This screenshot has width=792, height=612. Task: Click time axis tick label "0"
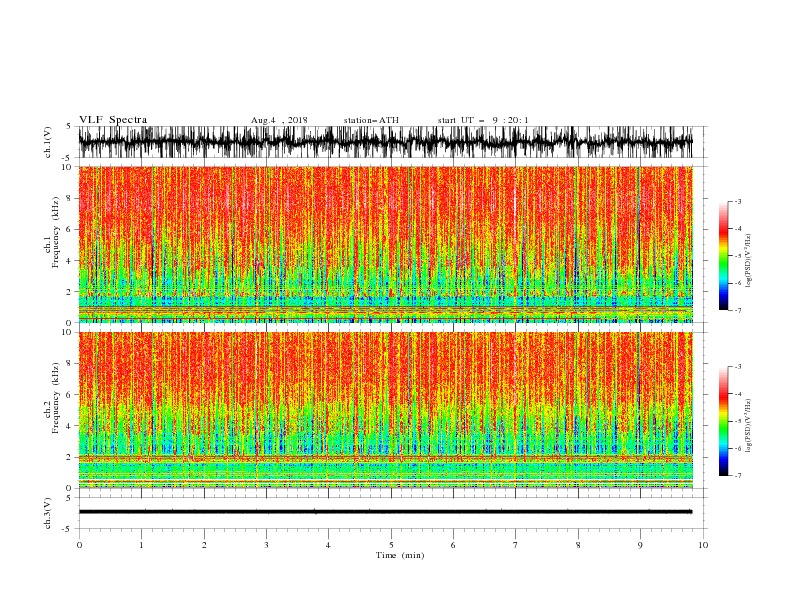click(x=79, y=545)
